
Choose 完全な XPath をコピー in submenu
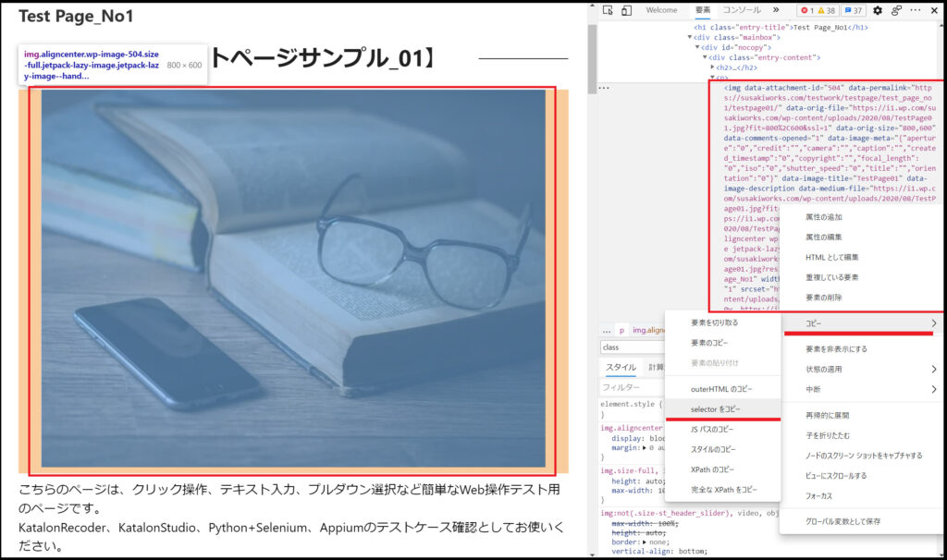click(723, 490)
